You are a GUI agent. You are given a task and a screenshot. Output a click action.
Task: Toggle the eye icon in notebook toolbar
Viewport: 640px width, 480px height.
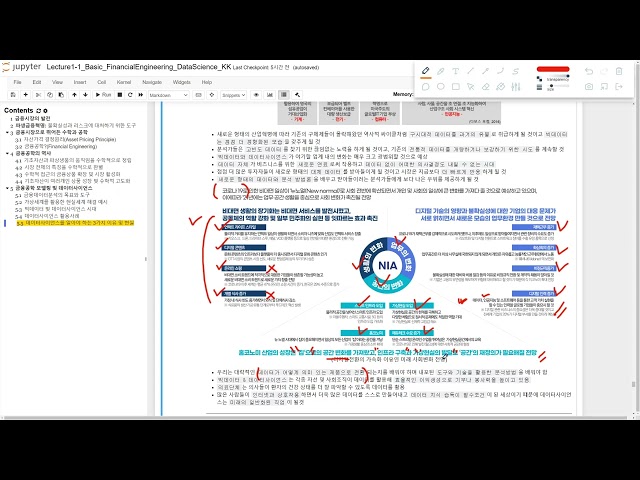[256, 95]
